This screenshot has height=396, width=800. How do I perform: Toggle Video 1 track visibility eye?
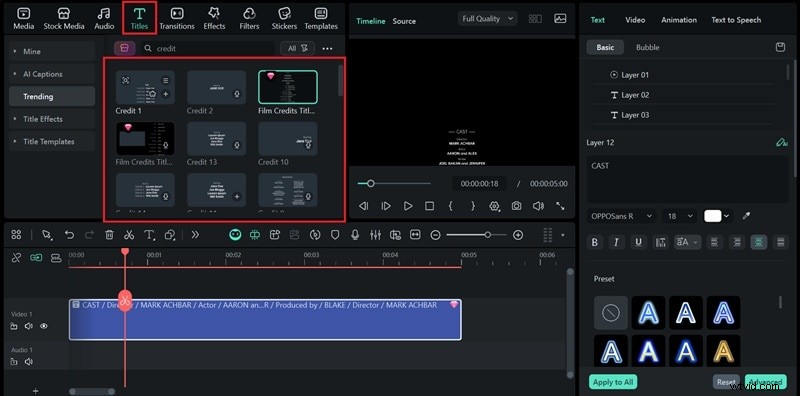(x=44, y=326)
